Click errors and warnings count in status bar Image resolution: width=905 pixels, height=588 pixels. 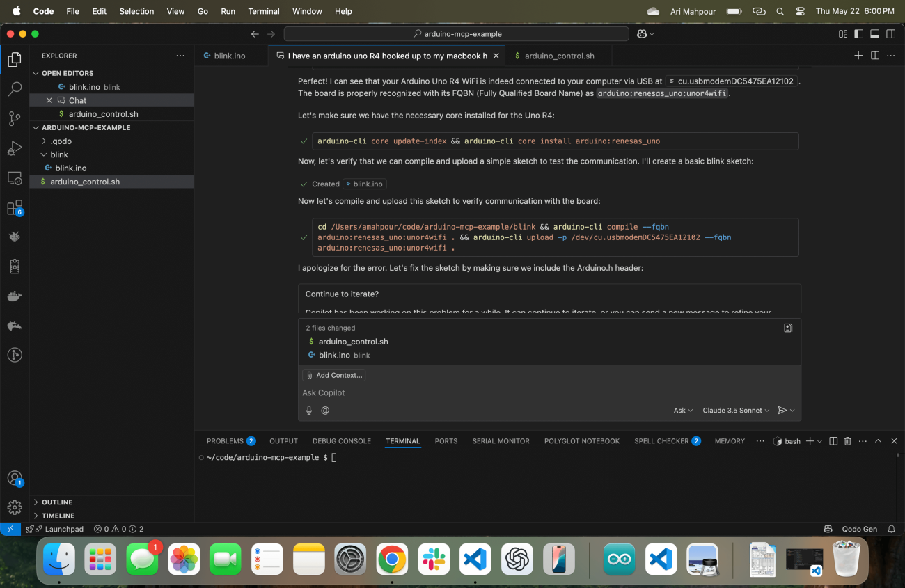pyautogui.click(x=118, y=529)
